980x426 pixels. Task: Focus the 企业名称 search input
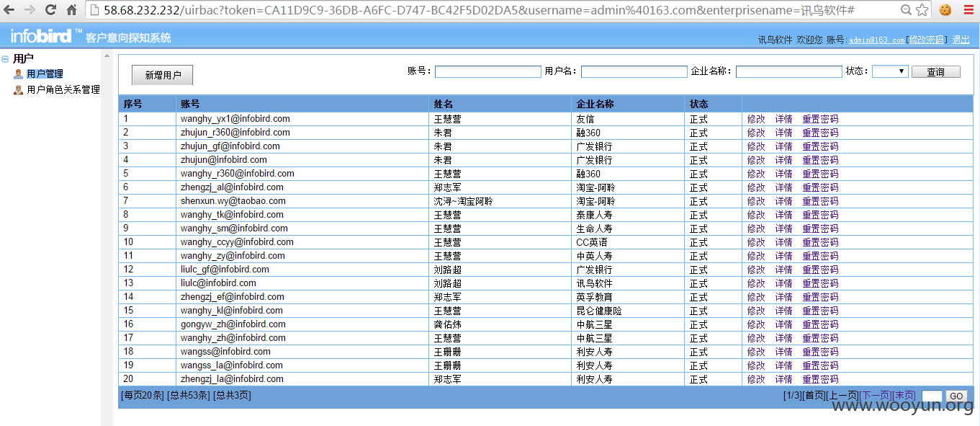click(x=789, y=71)
